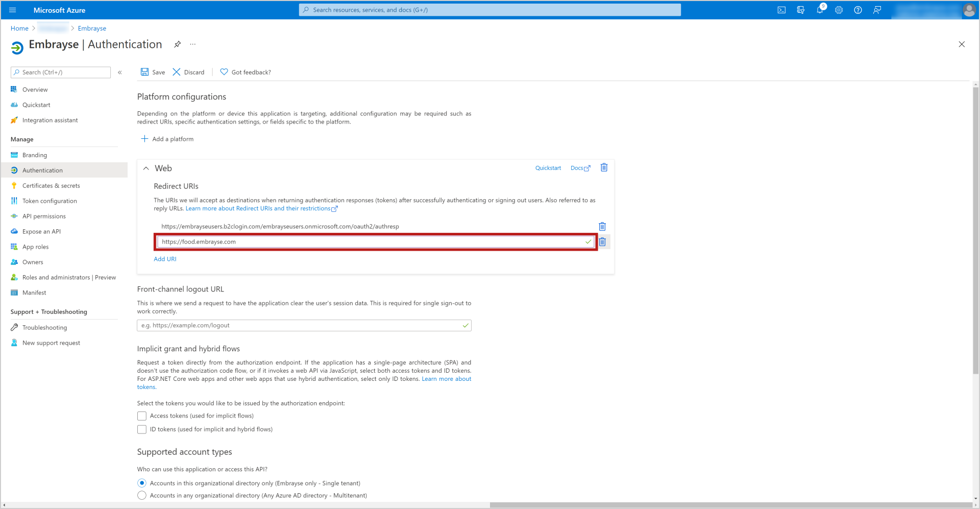Open the Web Quickstart link
Screen dimensions: 980x509
click(548, 168)
